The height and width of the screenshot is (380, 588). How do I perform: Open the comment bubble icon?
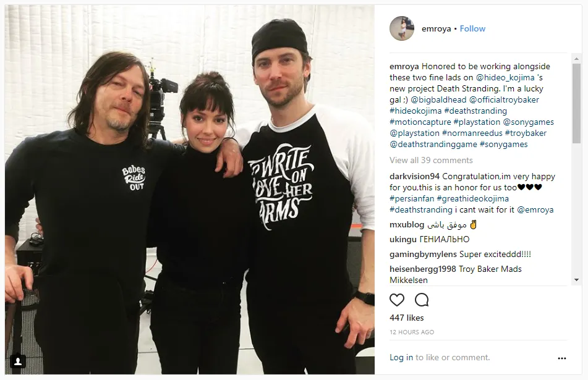coord(422,300)
